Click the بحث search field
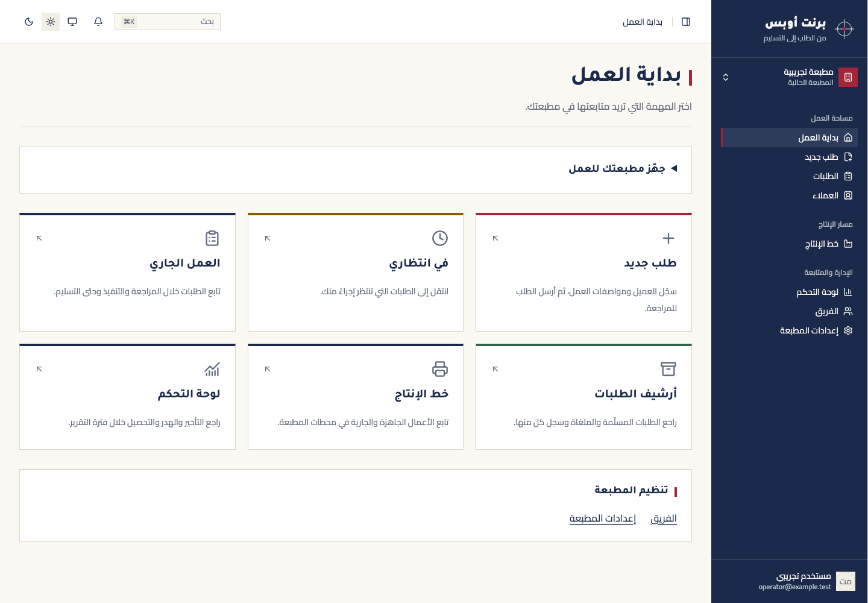The height and width of the screenshot is (603, 868). pyautogui.click(x=168, y=22)
